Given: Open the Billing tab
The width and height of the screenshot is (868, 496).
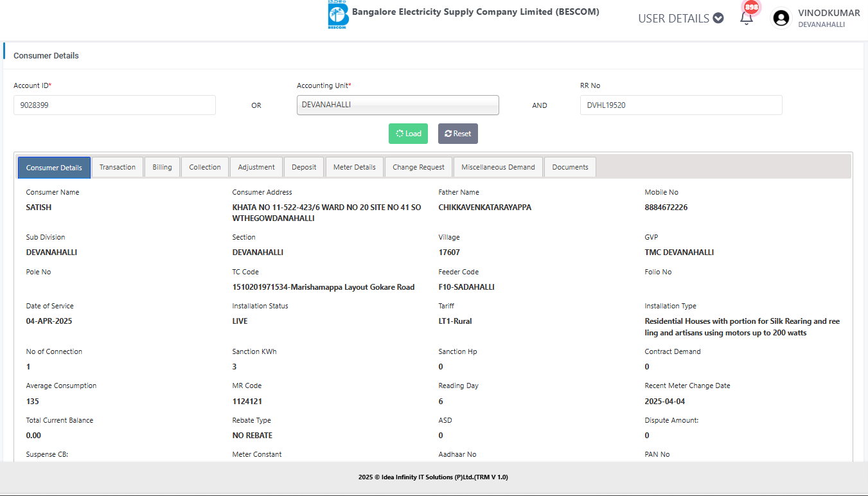Looking at the screenshot, I should [162, 167].
